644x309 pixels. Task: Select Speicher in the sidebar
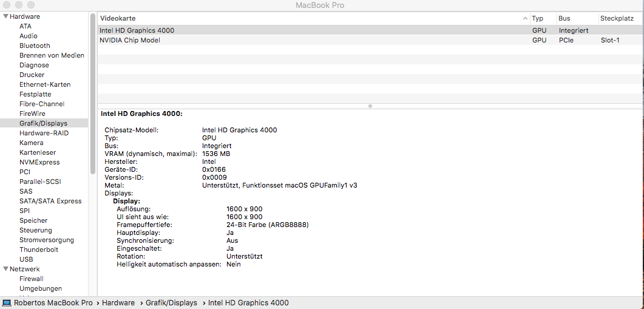pos(33,220)
